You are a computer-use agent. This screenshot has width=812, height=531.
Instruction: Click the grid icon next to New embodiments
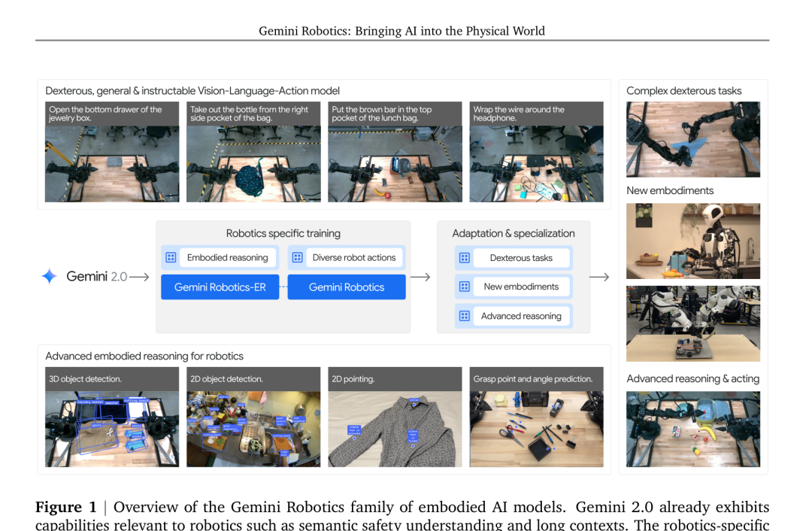pyautogui.click(x=465, y=287)
